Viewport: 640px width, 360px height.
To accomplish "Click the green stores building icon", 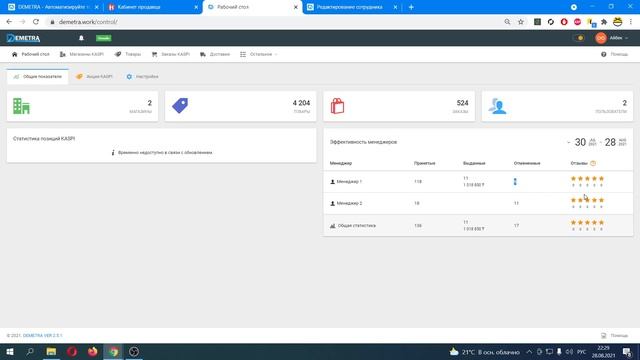I will 21,106.
